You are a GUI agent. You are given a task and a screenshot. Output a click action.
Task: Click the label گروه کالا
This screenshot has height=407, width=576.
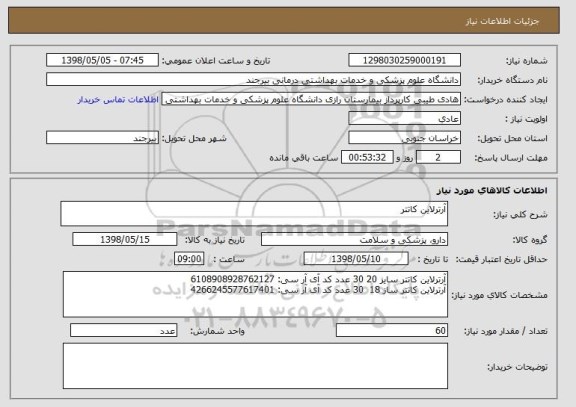coord(530,240)
